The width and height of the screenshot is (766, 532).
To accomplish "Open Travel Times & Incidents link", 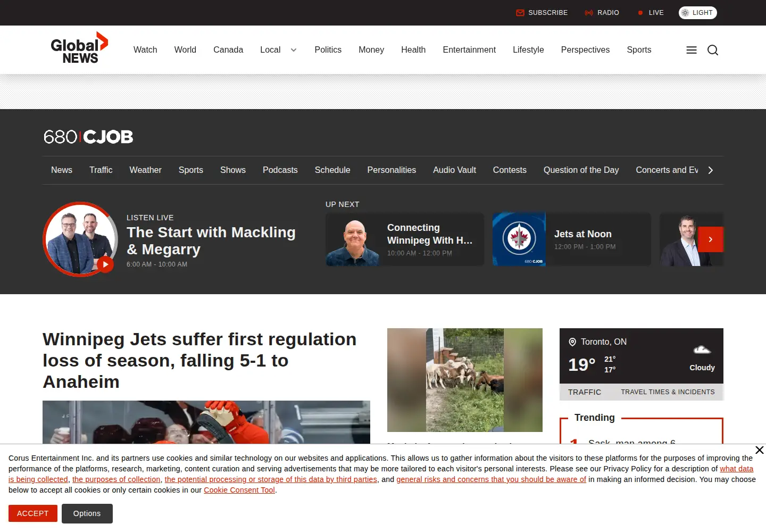I will pyautogui.click(x=668, y=392).
